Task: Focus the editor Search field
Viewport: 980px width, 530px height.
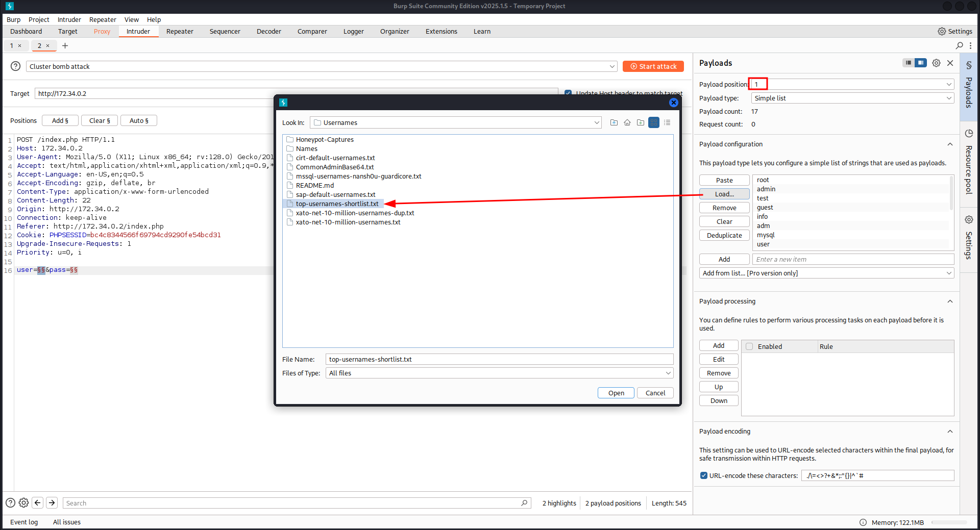Action: [x=297, y=503]
